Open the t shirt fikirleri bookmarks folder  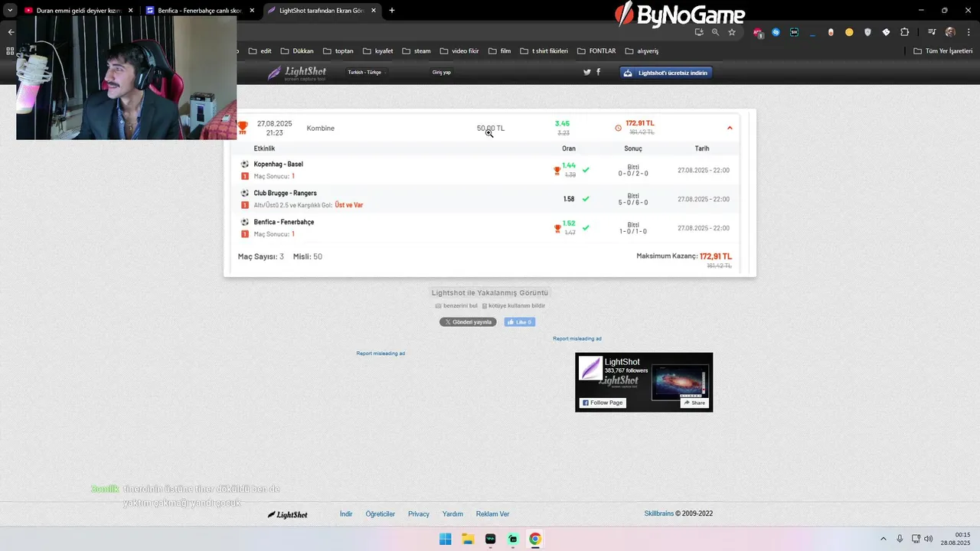(544, 51)
